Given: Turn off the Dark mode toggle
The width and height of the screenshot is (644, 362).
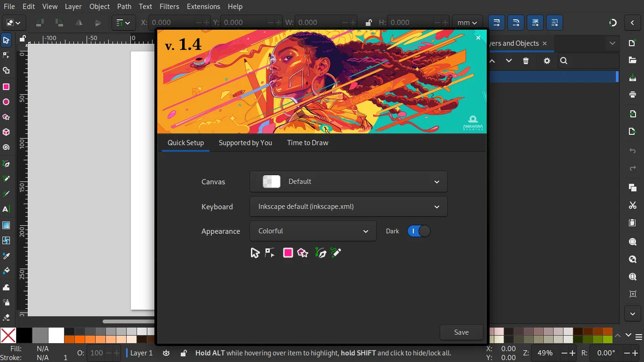Looking at the screenshot, I should pyautogui.click(x=419, y=231).
